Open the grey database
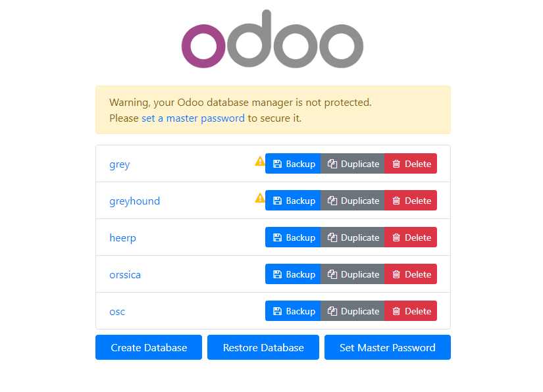The width and height of the screenshot is (543, 392). [119, 164]
